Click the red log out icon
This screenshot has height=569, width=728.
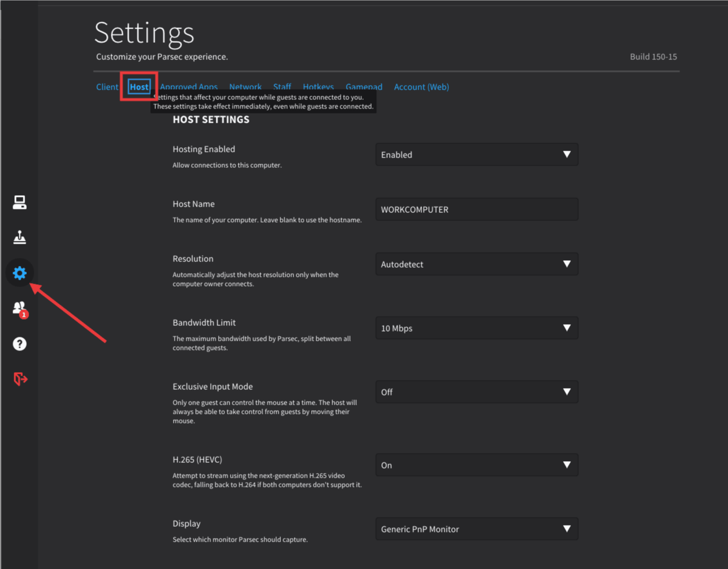point(19,379)
